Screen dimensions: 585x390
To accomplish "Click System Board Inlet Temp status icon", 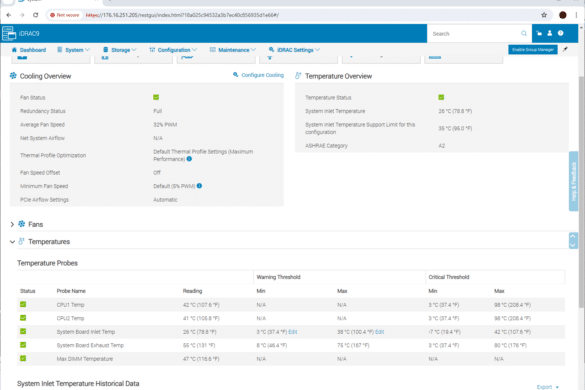I will (23, 331).
